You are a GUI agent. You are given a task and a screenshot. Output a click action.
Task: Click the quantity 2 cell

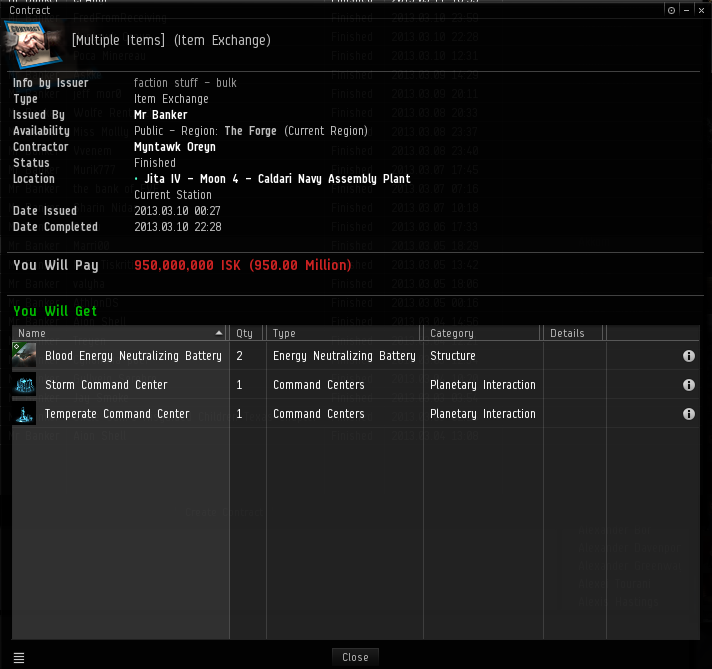tap(239, 356)
